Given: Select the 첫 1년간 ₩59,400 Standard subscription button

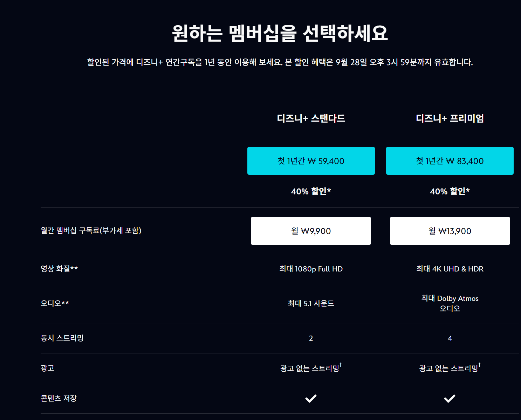Looking at the screenshot, I should [311, 161].
